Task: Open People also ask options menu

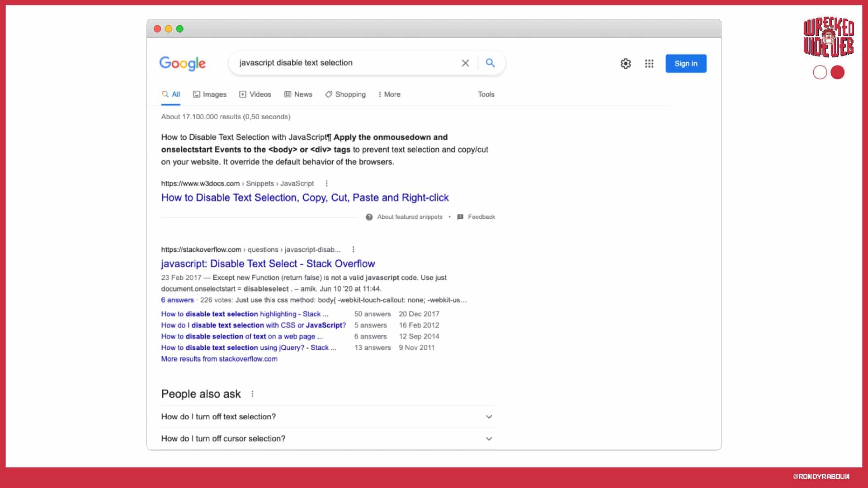Action: (x=252, y=394)
